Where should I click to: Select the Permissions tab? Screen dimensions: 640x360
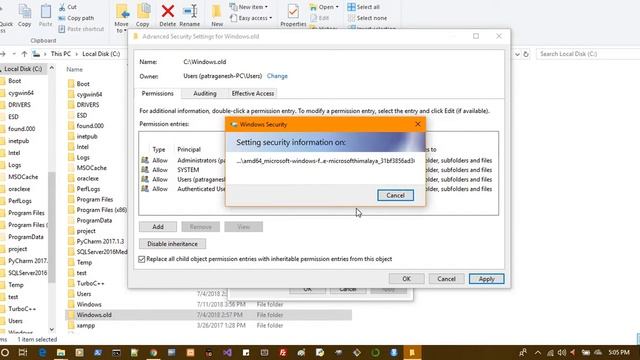point(158,93)
